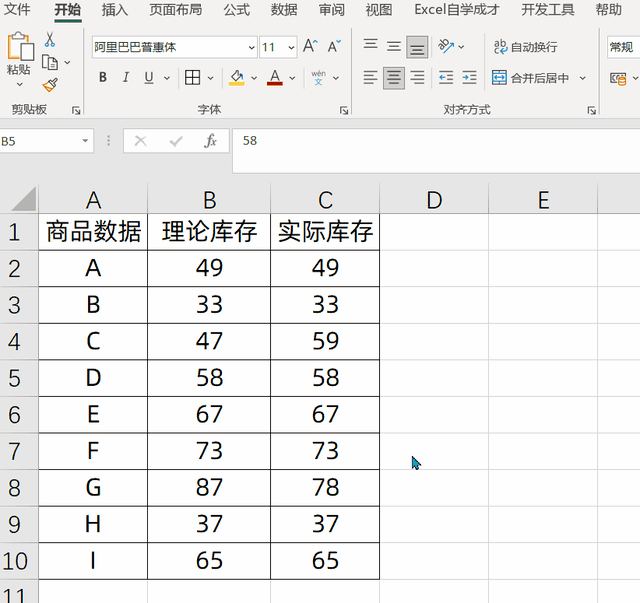
Task: Click the fx insert function icon
Action: click(x=210, y=141)
